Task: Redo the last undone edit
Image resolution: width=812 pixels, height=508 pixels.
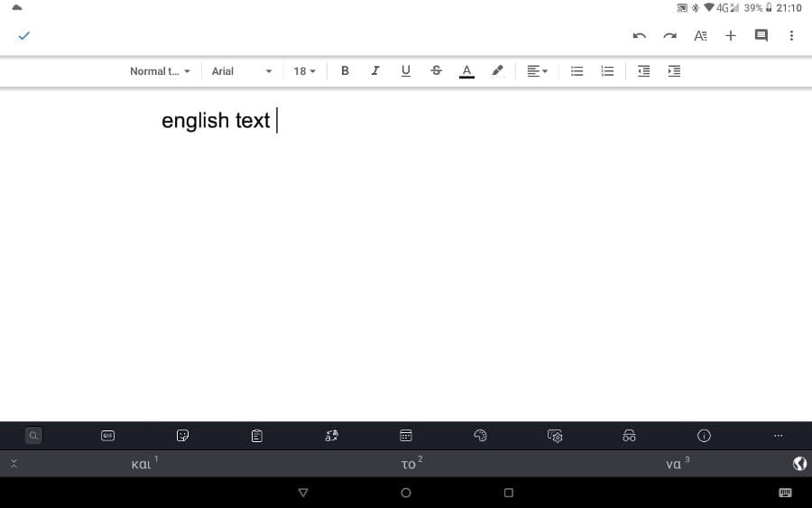Action: click(669, 35)
